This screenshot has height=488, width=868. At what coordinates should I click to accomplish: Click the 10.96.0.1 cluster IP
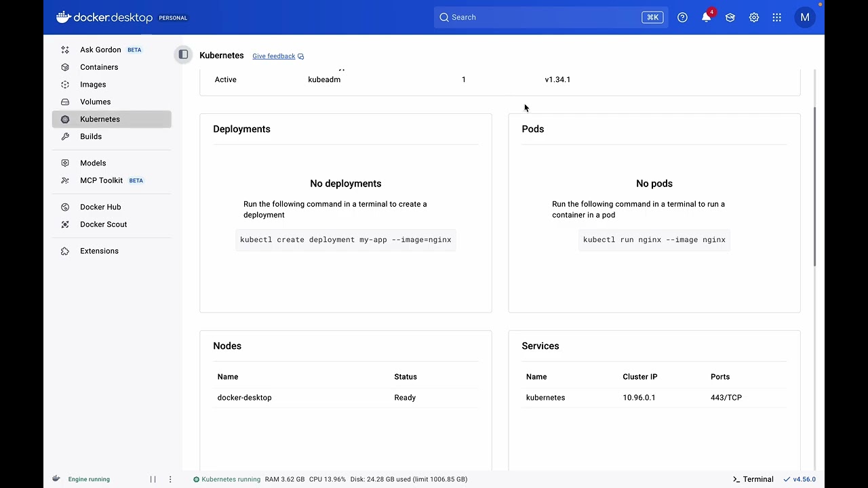[x=639, y=398]
